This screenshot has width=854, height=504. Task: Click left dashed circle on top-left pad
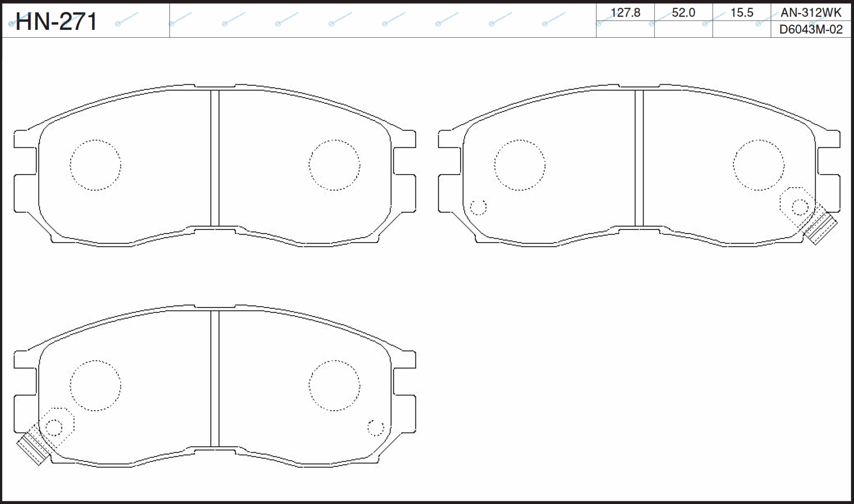pos(95,165)
